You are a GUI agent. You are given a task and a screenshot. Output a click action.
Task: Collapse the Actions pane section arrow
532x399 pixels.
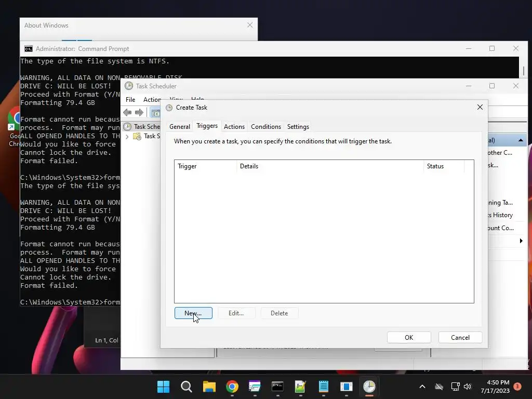521,140
